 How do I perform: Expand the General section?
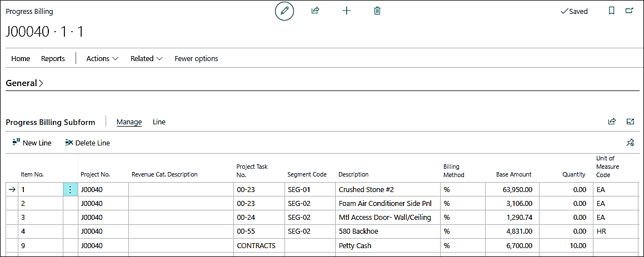point(24,83)
